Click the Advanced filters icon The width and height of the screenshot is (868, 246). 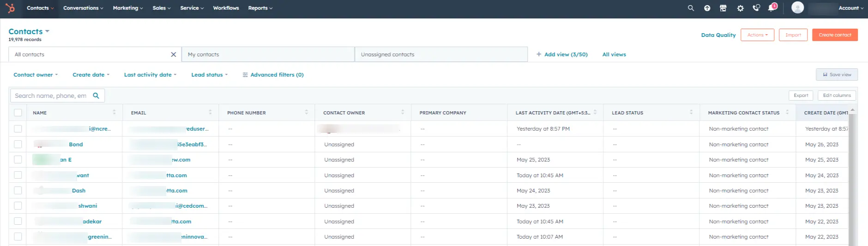245,75
